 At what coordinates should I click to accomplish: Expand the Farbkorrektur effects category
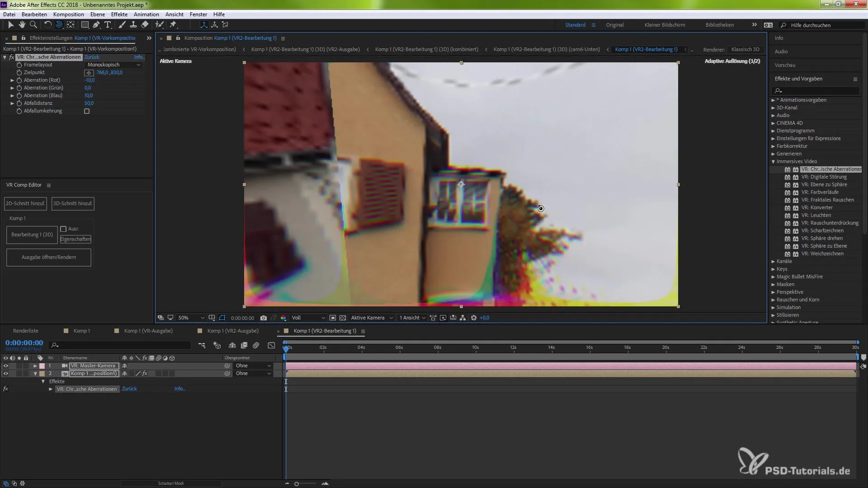pyautogui.click(x=773, y=146)
